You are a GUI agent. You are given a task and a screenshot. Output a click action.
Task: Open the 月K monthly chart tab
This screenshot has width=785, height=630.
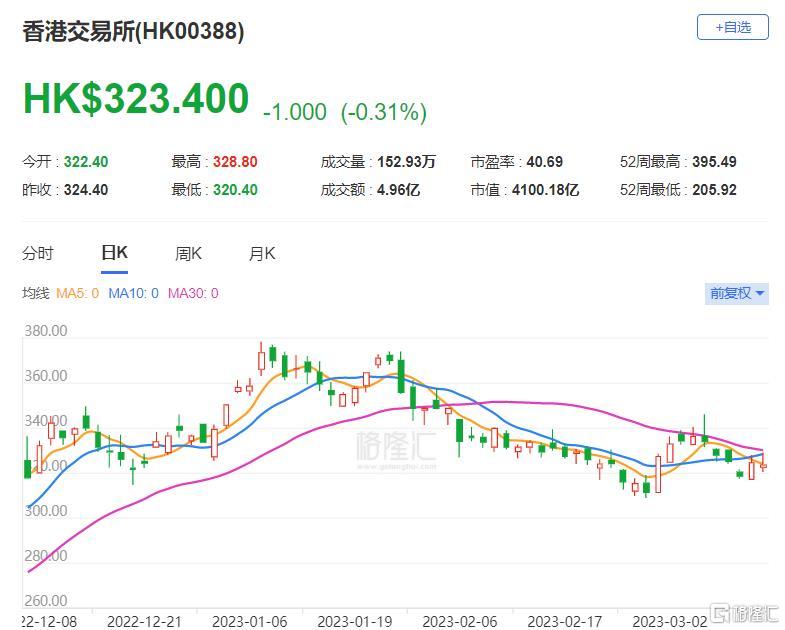point(262,253)
